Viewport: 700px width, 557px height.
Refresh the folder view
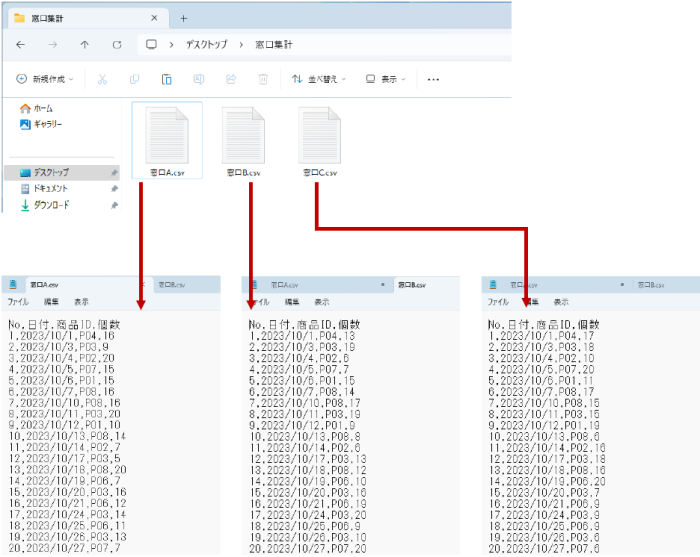click(x=117, y=45)
